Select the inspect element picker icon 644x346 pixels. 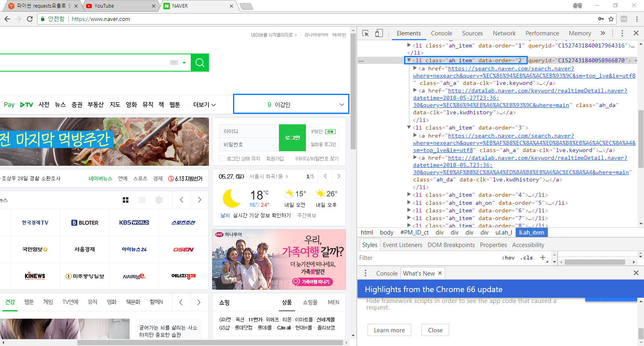click(x=365, y=33)
